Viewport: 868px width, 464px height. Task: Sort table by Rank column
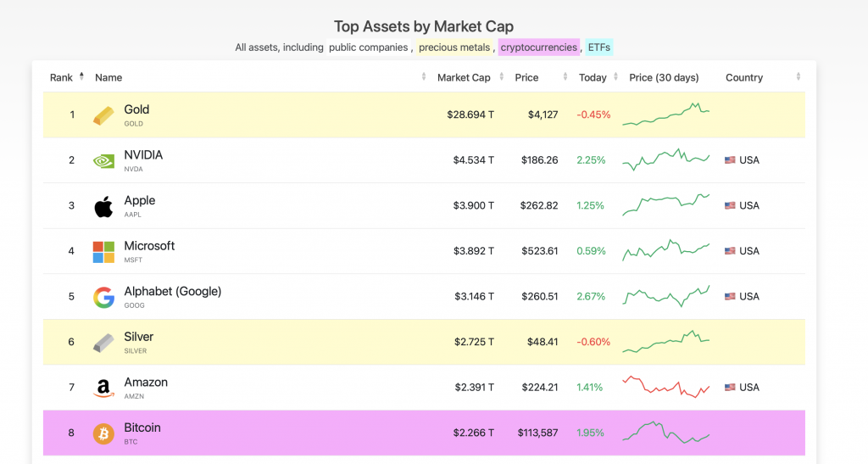click(62, 77)
